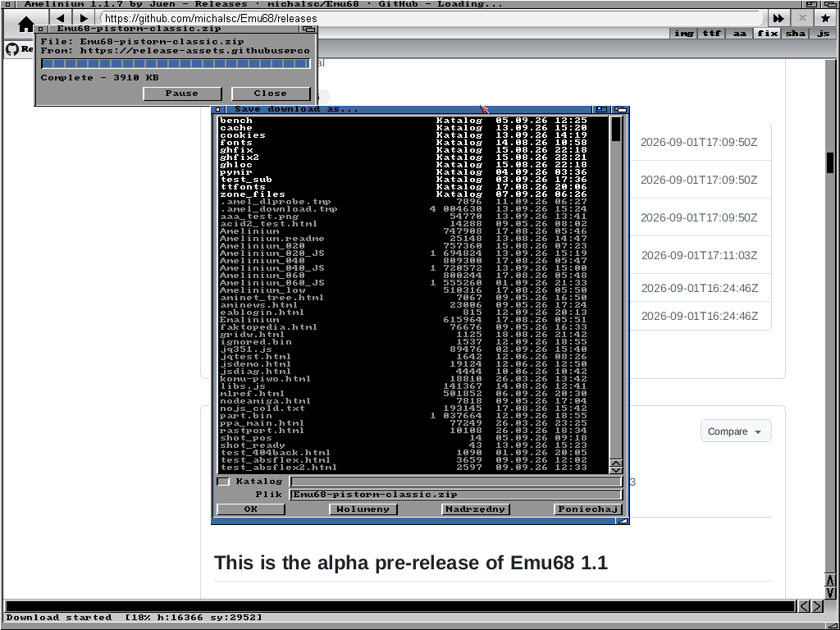Toggle the img option
The height and width of the screenshot is (630, 840).
[x=683, y=33]
